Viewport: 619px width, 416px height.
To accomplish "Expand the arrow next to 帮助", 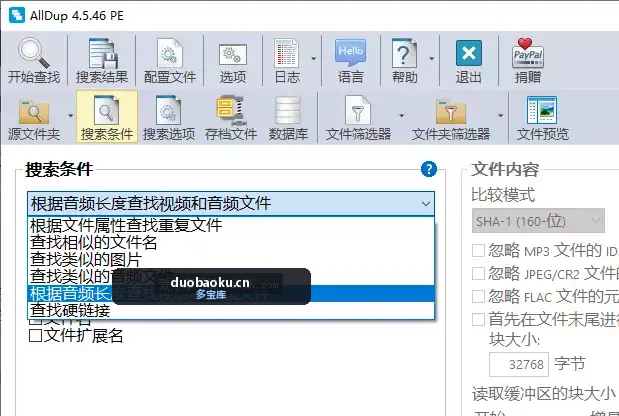I will point(431,58).
